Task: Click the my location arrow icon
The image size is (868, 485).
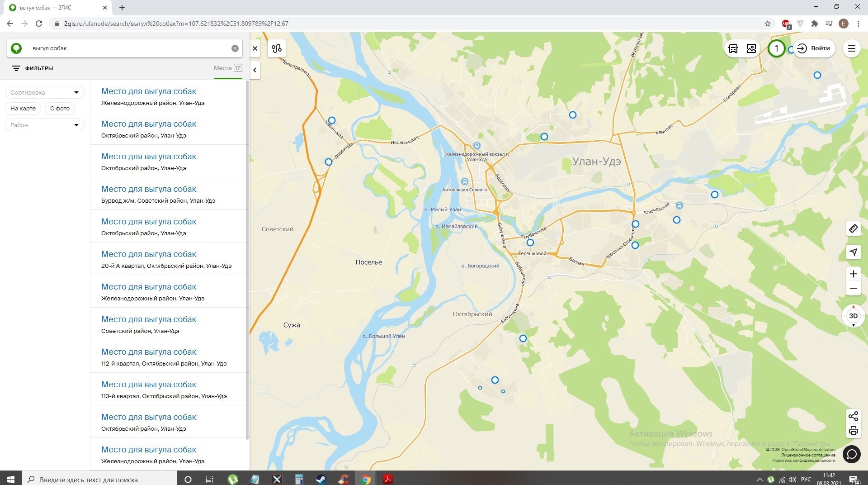Action: coord(853,252)
